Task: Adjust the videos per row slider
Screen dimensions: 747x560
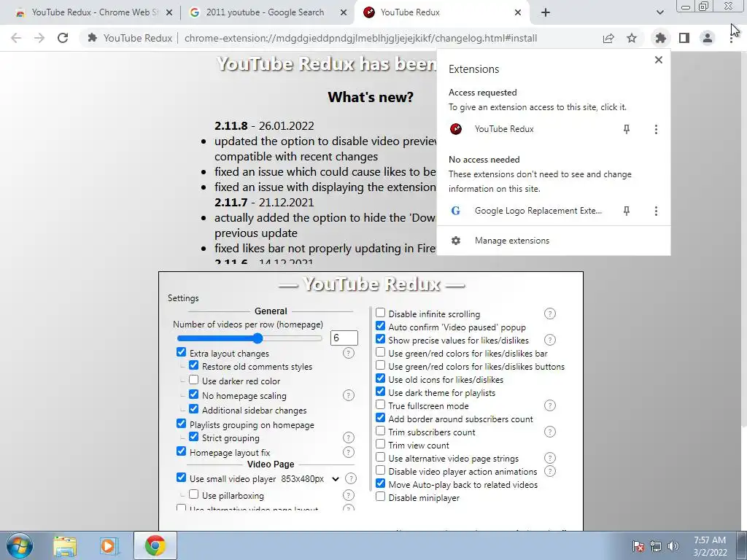Action: click(249, 338)
